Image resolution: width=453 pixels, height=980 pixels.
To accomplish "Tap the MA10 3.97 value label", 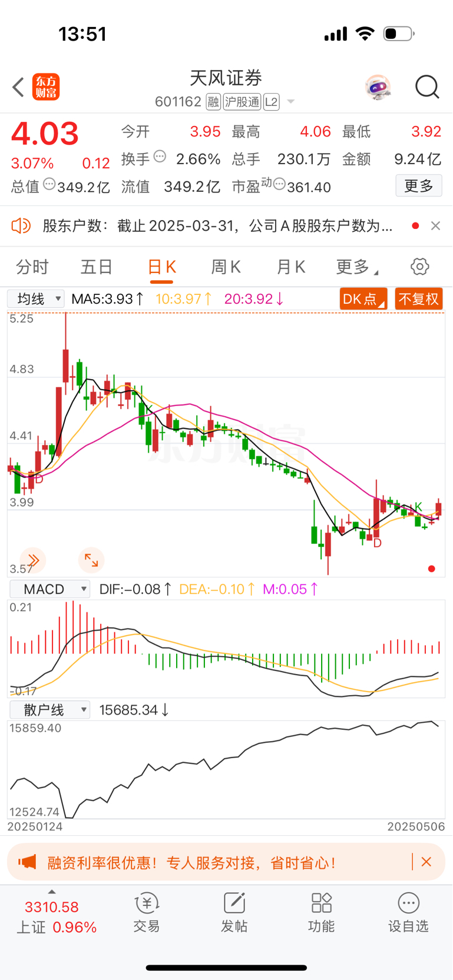I will (184, 299).
